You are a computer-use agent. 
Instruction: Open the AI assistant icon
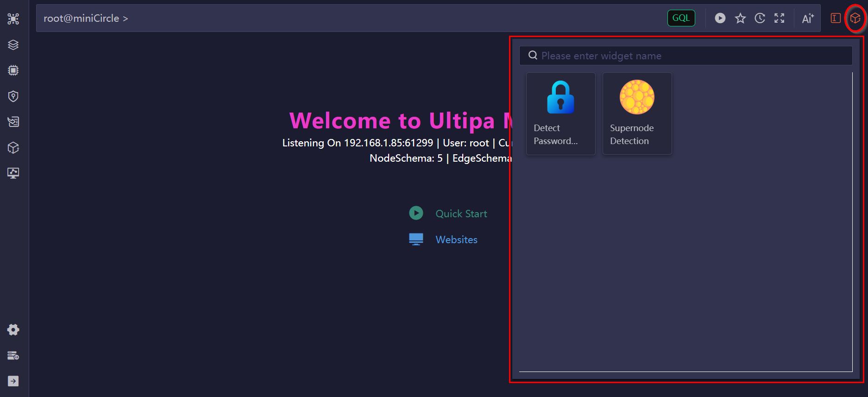coord(808,18)
